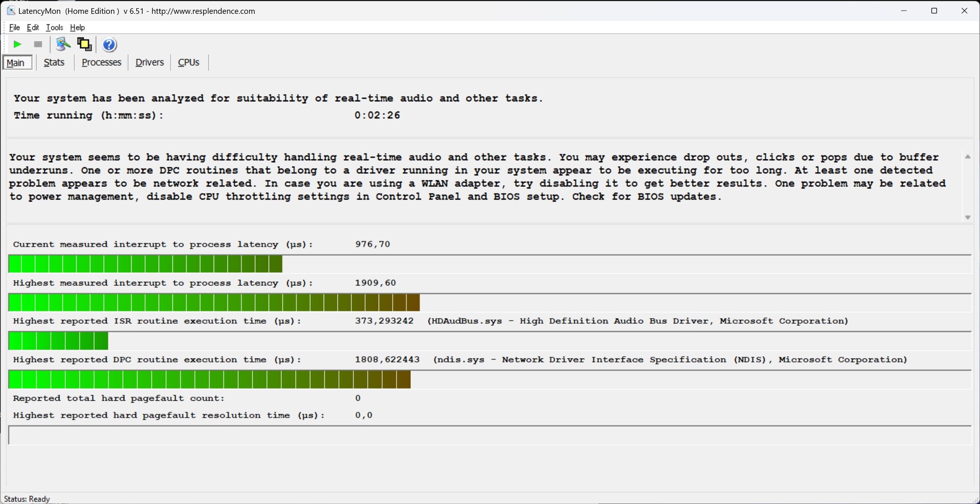The image size is (980, 504).
Task: Click the LatencyMon app icon in the title bar
Action: (x=11, y=11)
